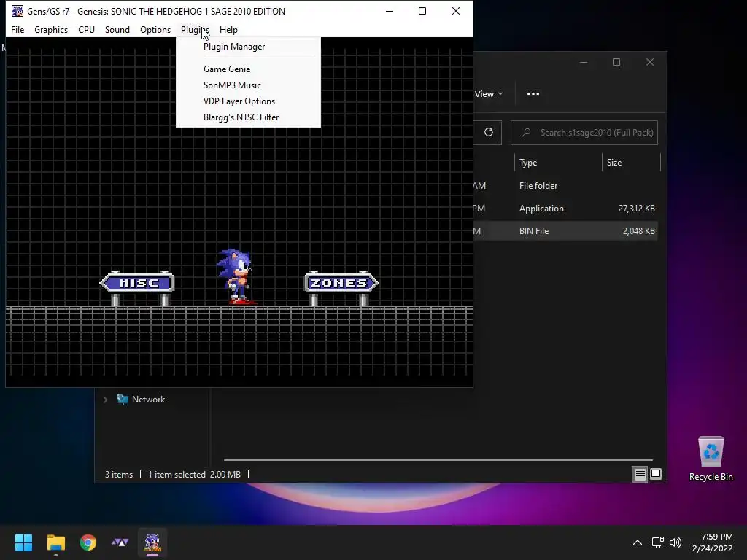Click the 2,048 KB size value
The width and height of the screenshot is (747, 560).
[638, 231]
